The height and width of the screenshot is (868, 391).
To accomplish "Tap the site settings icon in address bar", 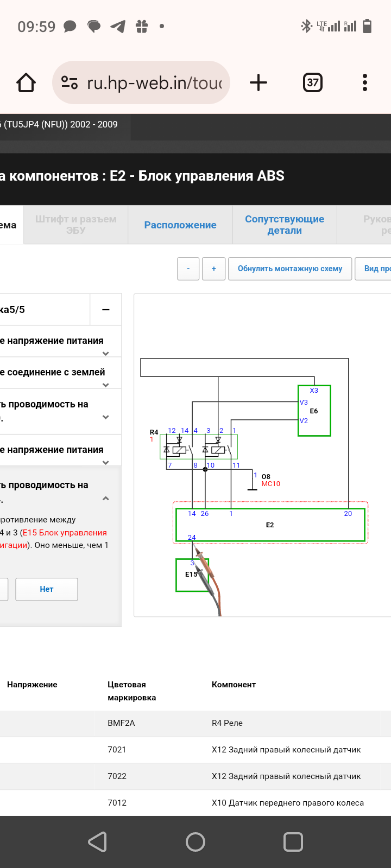I will click(x=70, y=83).
